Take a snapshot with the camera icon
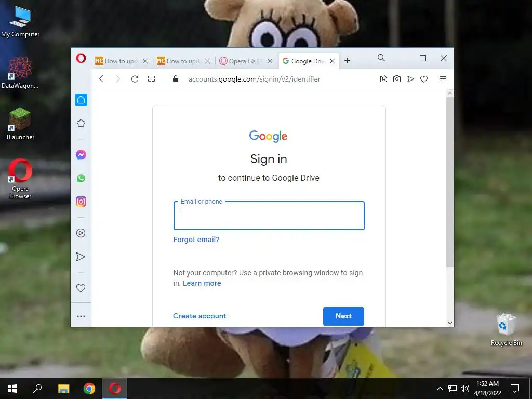This screenshot has width=532, height=399. [x=396, y=79]
